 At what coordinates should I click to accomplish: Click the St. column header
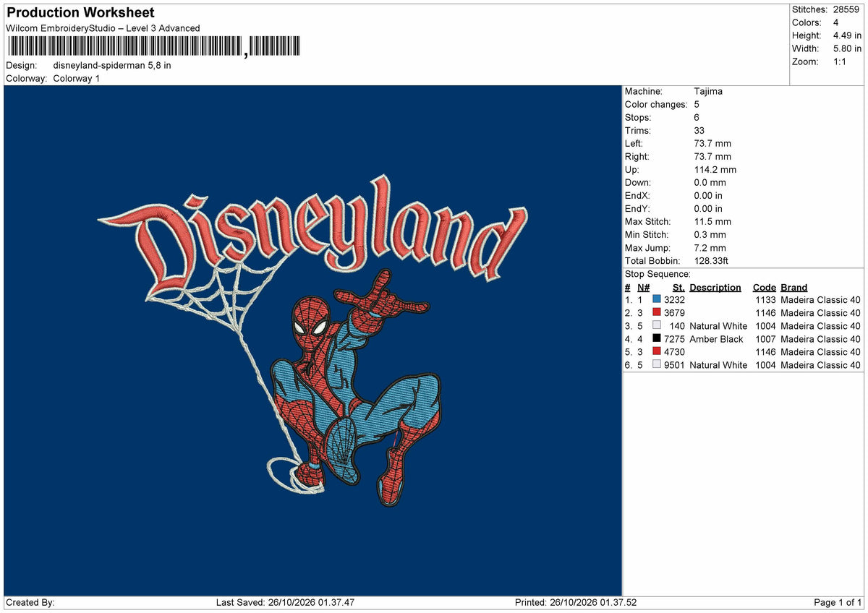point(678,287)
